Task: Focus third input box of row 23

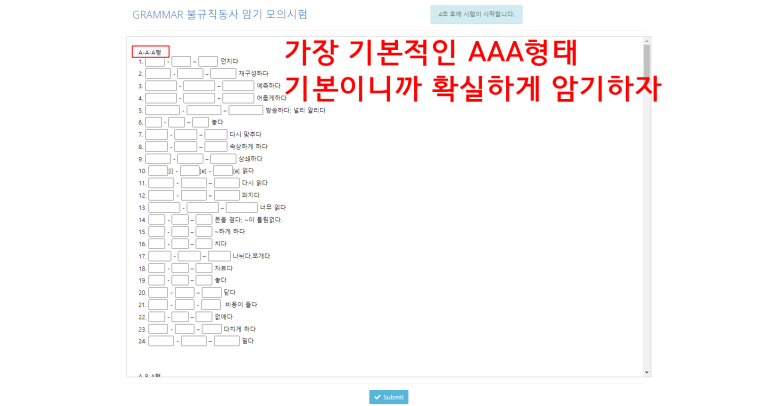Action: 211,329
